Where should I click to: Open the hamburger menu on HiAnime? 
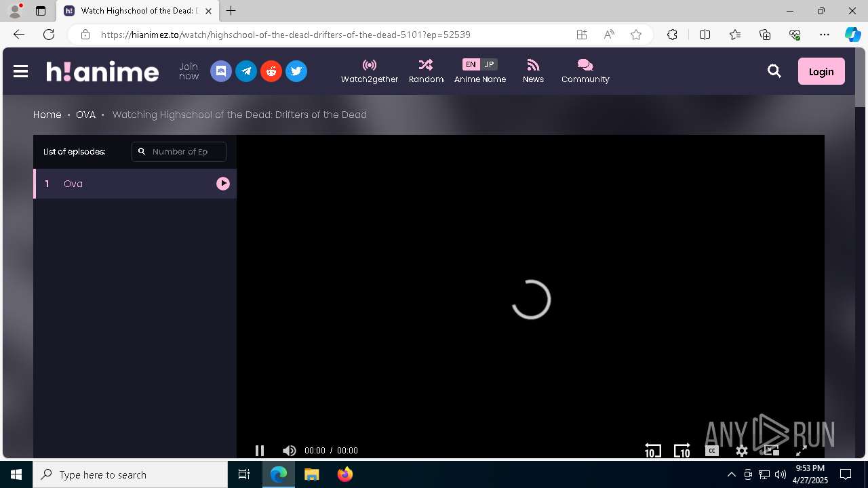point(20,71)
